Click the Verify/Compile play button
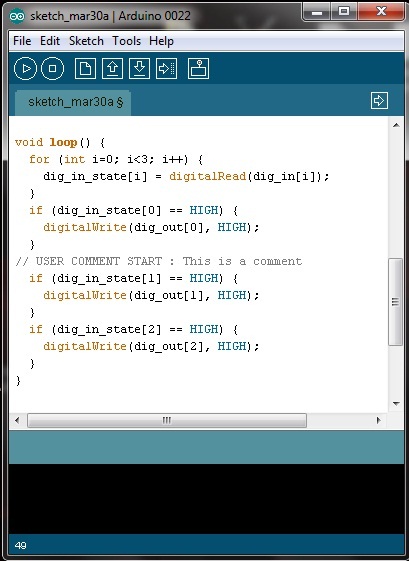409x561 pixels. (x=25, y=68)
